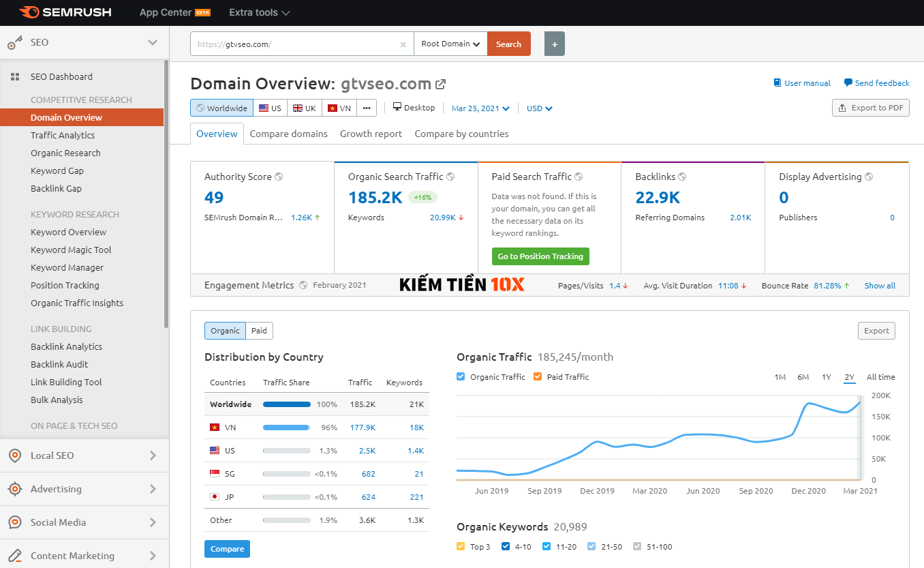Click Go to Position Tracking button
This screenshot has height=568, width=924.
pyautogui.click(x=540, y=256)
